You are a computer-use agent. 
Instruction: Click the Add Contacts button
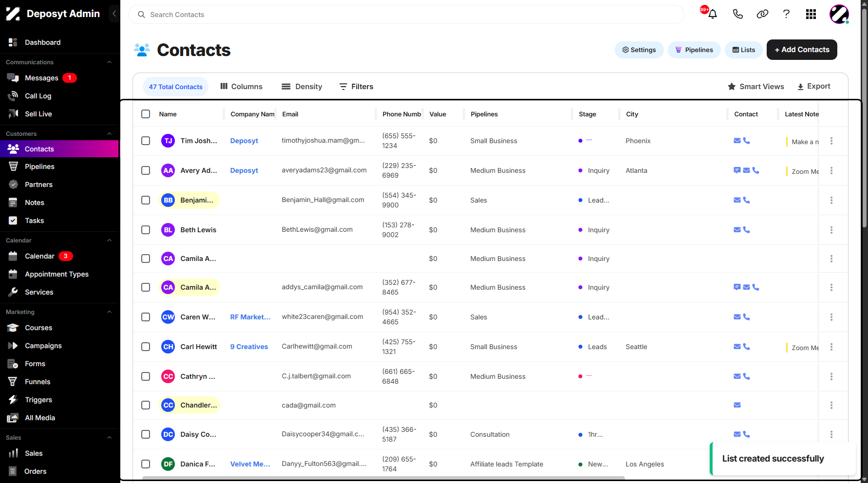point(802,50)
